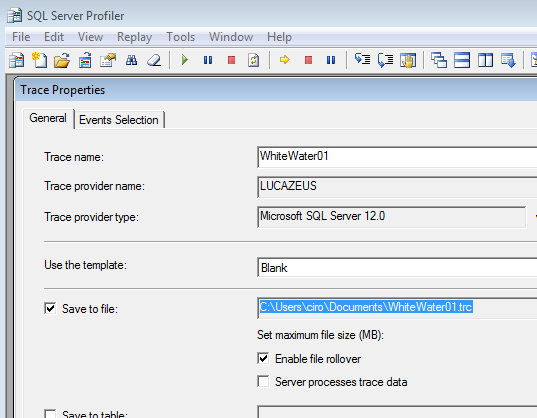Open the Use the template Blank combo box
The image size is (537, 418).
click(397, 267)
